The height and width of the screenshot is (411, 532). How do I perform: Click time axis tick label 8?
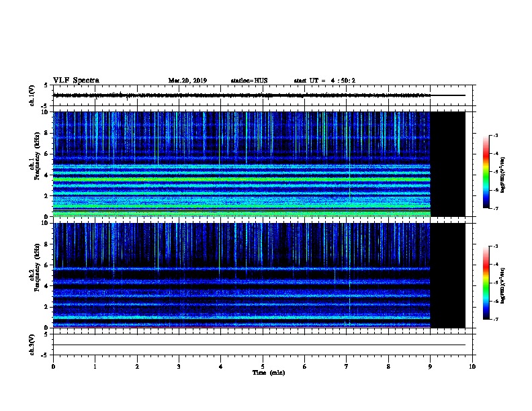(x=388, y=367)
